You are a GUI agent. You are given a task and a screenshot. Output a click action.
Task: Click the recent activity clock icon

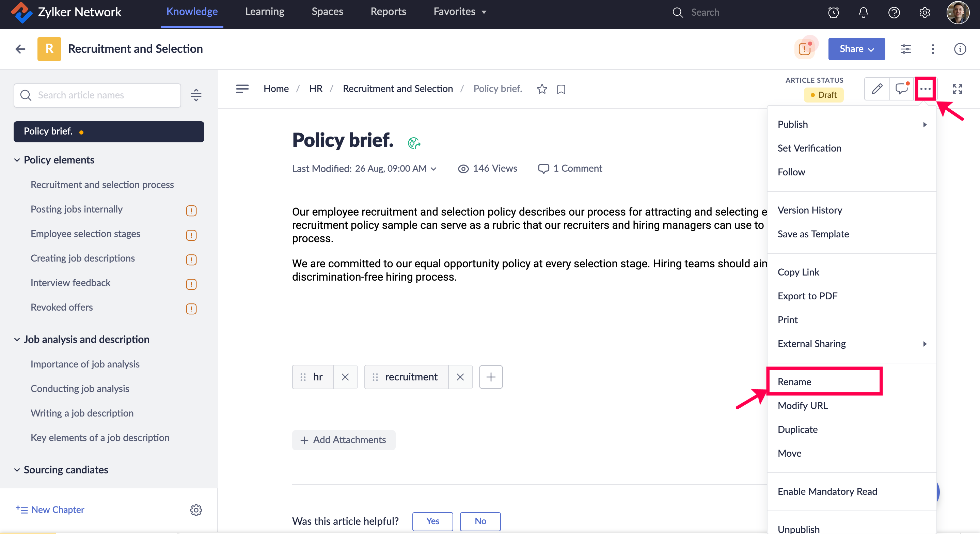click(x=833, y=12)
